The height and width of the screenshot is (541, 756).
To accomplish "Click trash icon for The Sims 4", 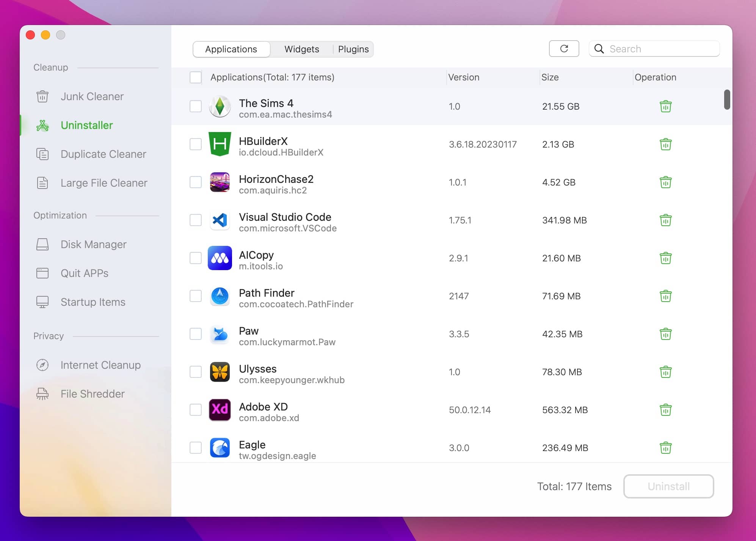I will pos(665,106).
